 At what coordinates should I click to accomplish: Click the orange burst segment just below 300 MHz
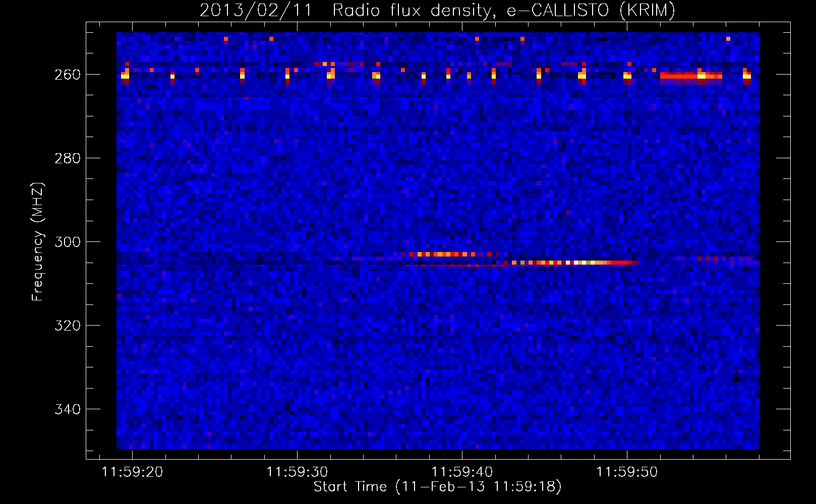(x=442, y=254)
